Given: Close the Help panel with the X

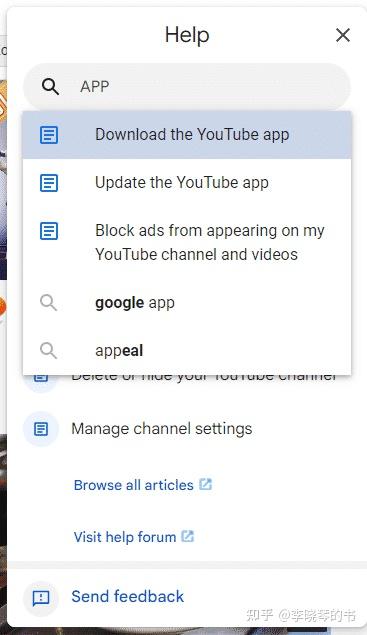Looking at the screenshot, I should pos(343,35).
